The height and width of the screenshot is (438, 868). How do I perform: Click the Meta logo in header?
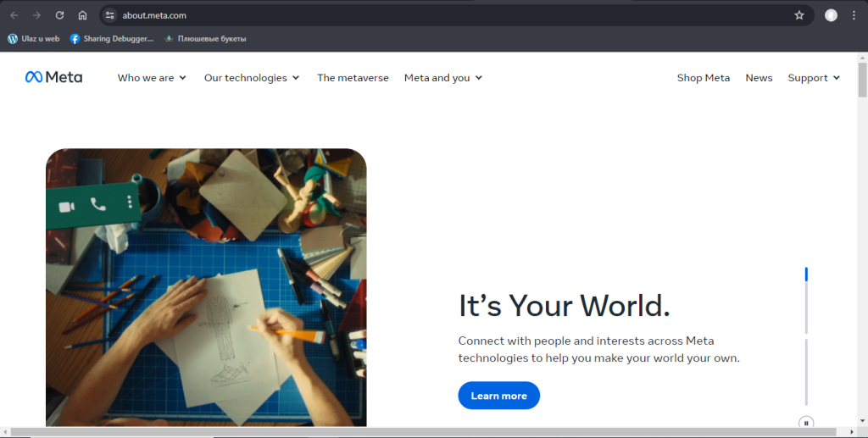[x=53, y=78]
